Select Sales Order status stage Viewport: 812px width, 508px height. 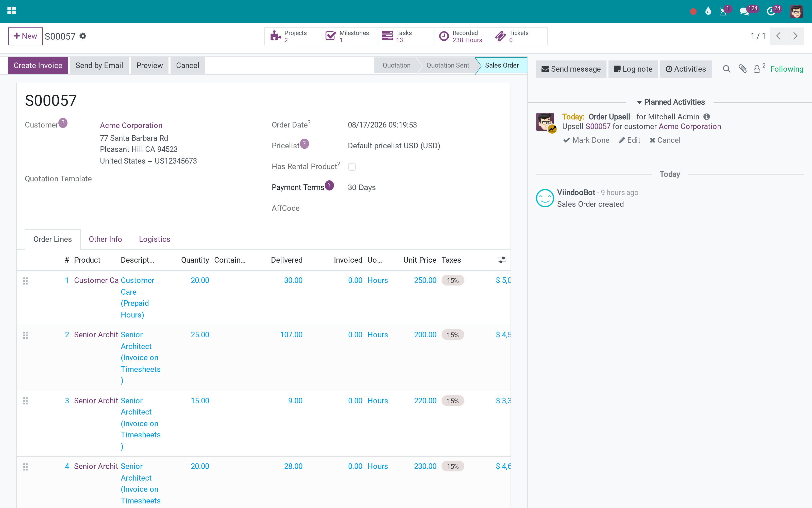point(502,66)
